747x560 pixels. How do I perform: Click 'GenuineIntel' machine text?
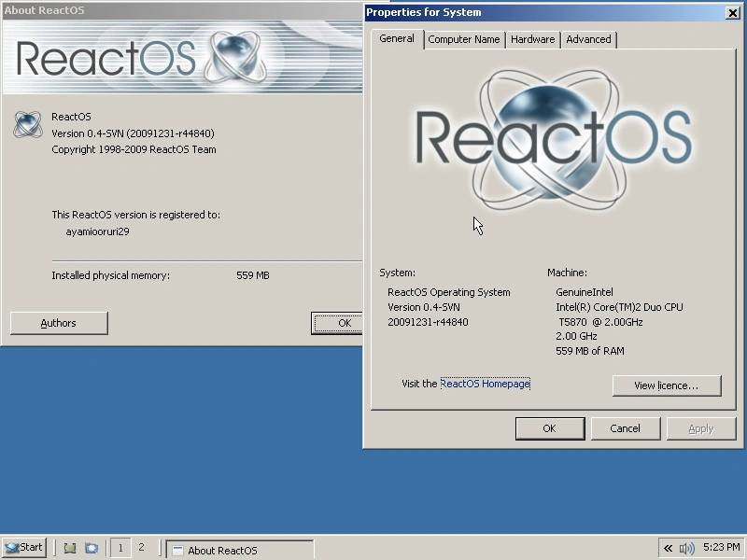tap(585, 292)
